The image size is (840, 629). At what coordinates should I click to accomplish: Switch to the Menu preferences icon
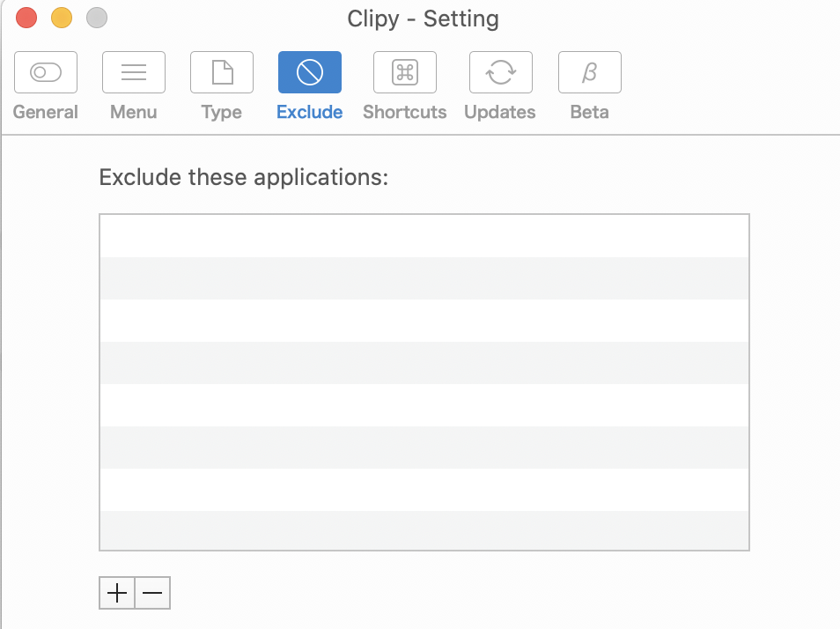133,72
